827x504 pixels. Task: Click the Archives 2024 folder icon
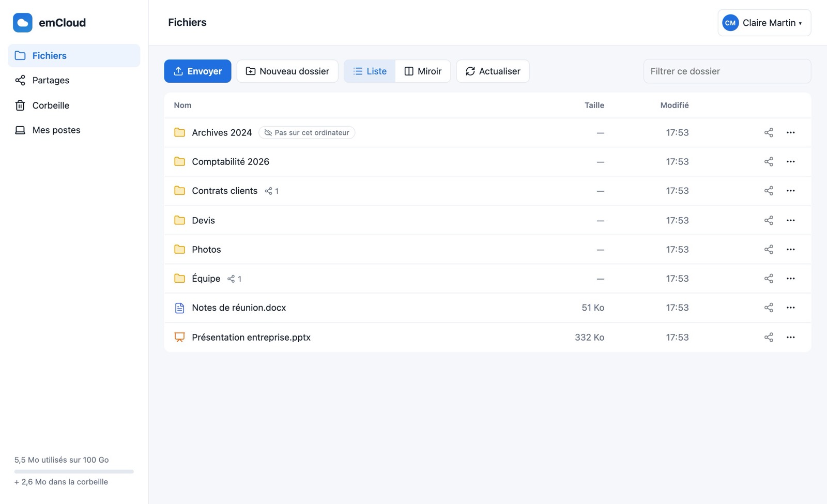(179, 132)
